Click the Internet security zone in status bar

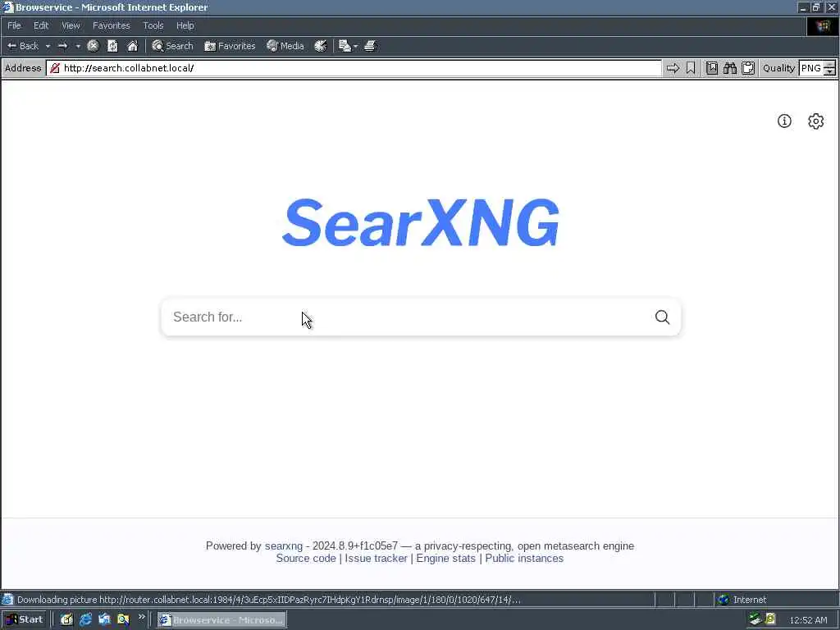click(x=743, y=600)
